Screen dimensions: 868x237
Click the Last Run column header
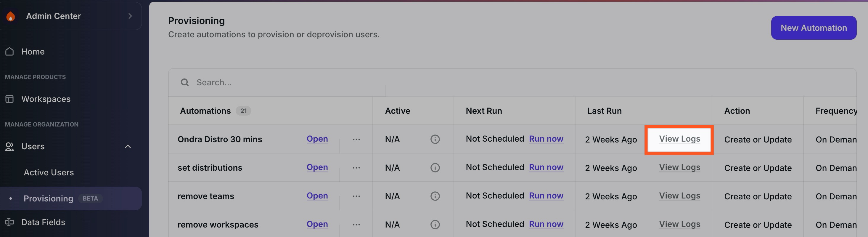[604, 111]
